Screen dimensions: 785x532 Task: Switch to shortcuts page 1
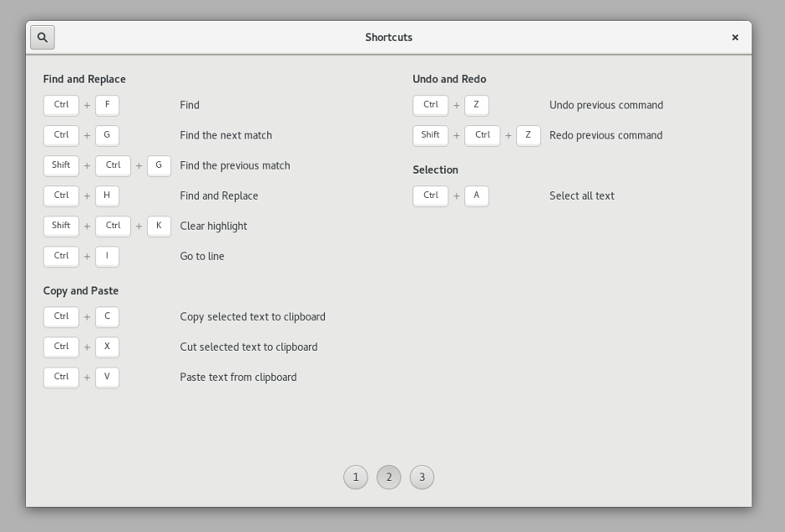coord(356,478)
